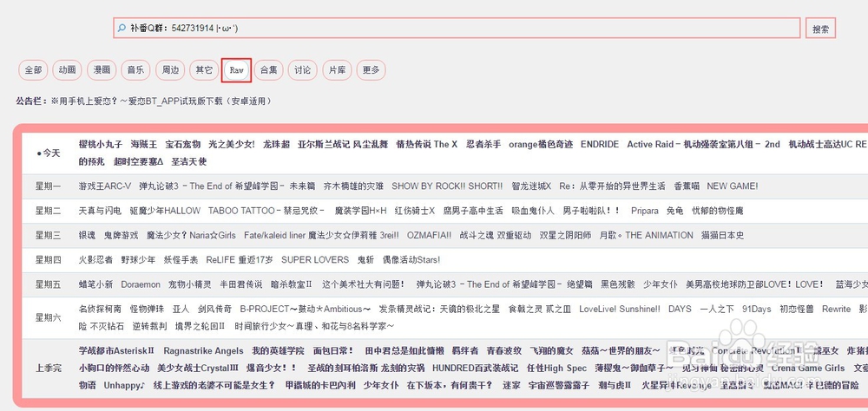
Task: Open 驱魔少年HALLOW link
Action: [x=165, y=211]
